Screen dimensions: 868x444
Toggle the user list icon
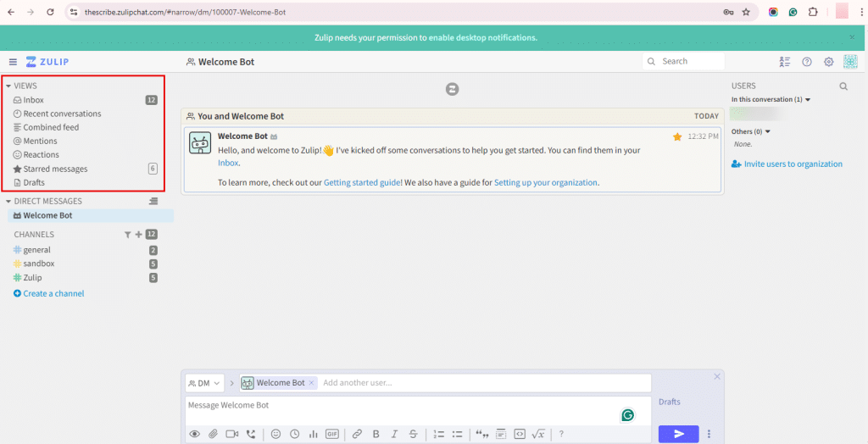784,62
